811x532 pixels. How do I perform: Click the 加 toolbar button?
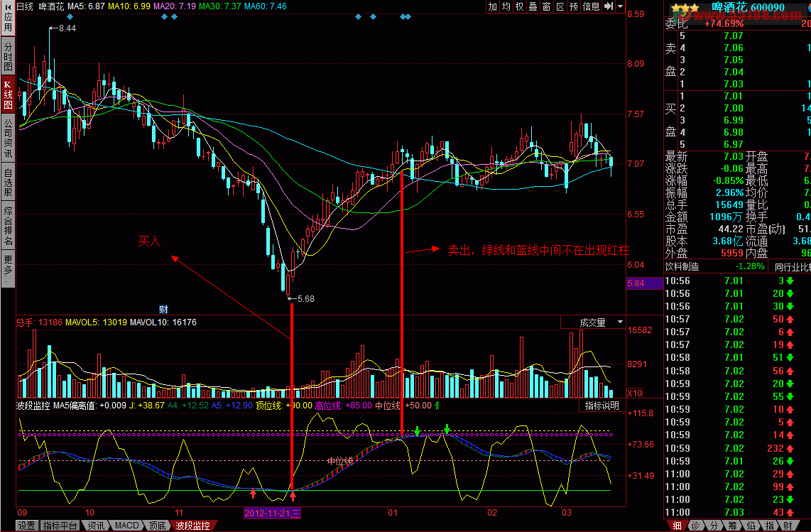492,6
